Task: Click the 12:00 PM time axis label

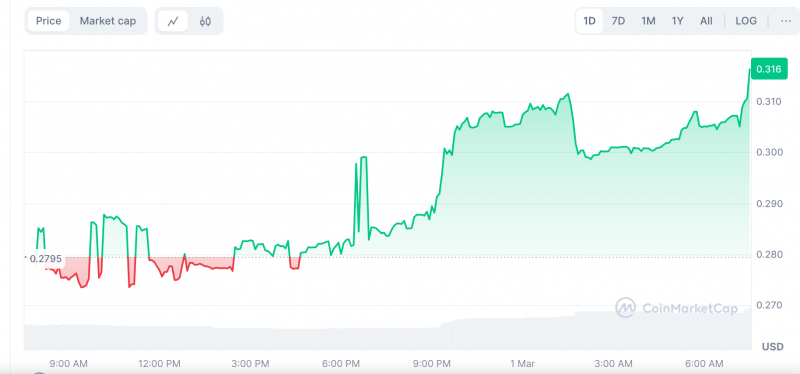Action: tap(159, 364)
